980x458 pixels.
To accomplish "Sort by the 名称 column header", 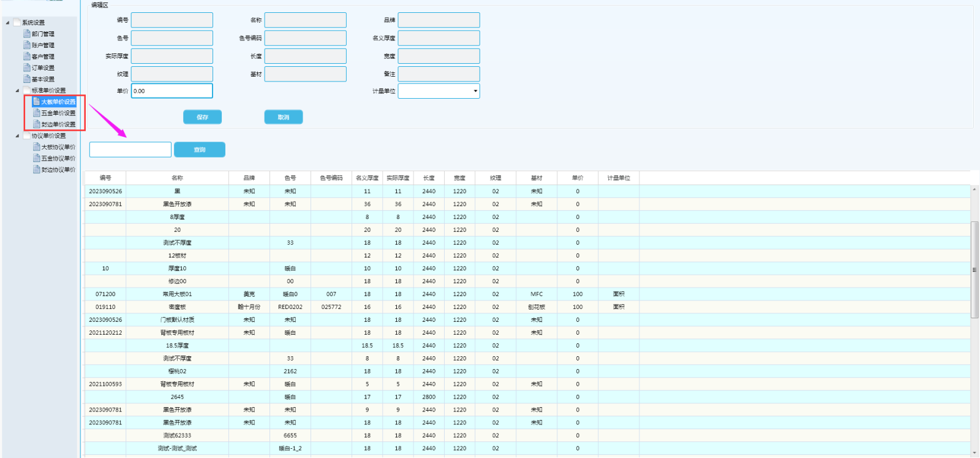I will pos(177,178).
